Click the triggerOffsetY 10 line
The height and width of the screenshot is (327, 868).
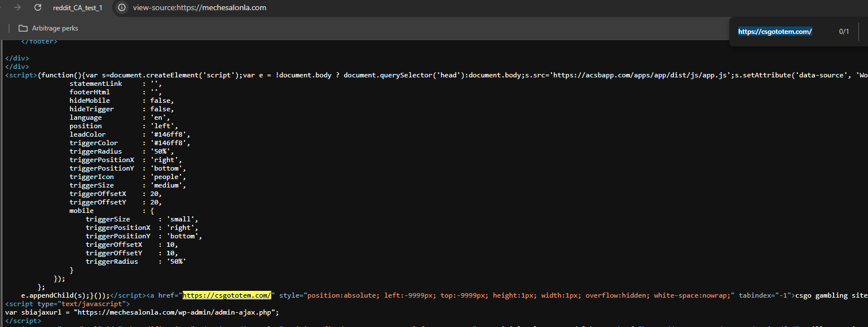(x=132, y=253)
